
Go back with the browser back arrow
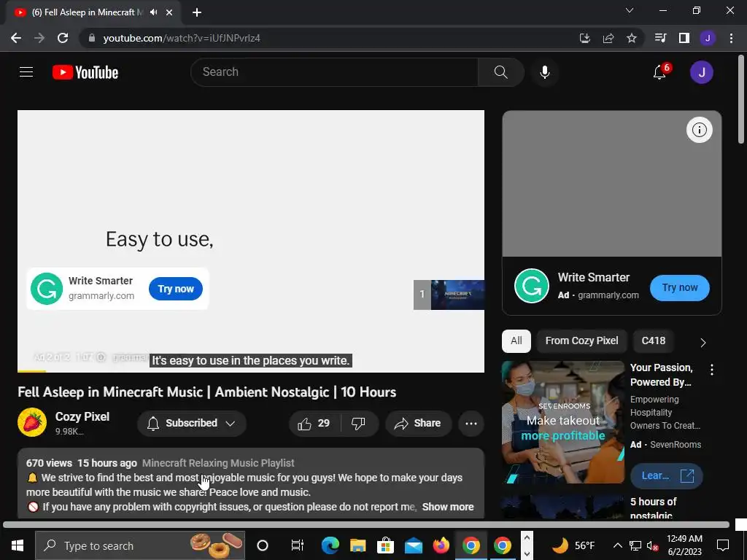16,38
